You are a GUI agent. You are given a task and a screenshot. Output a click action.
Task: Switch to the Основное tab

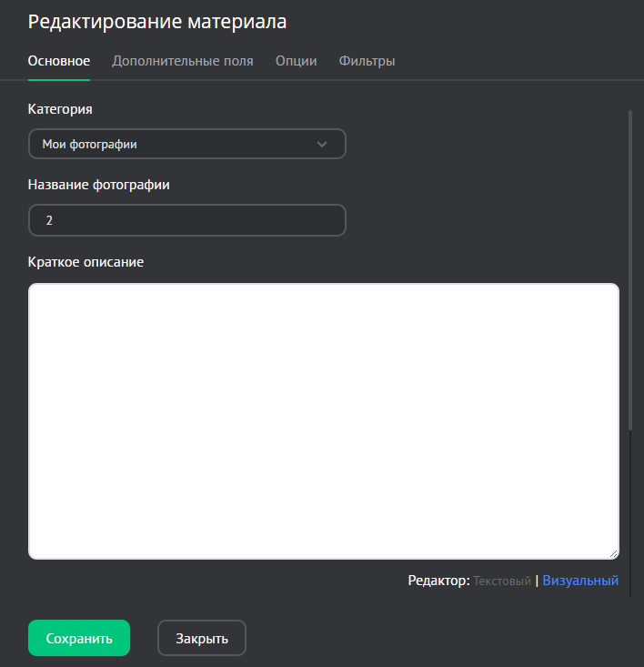coord(59,61)
